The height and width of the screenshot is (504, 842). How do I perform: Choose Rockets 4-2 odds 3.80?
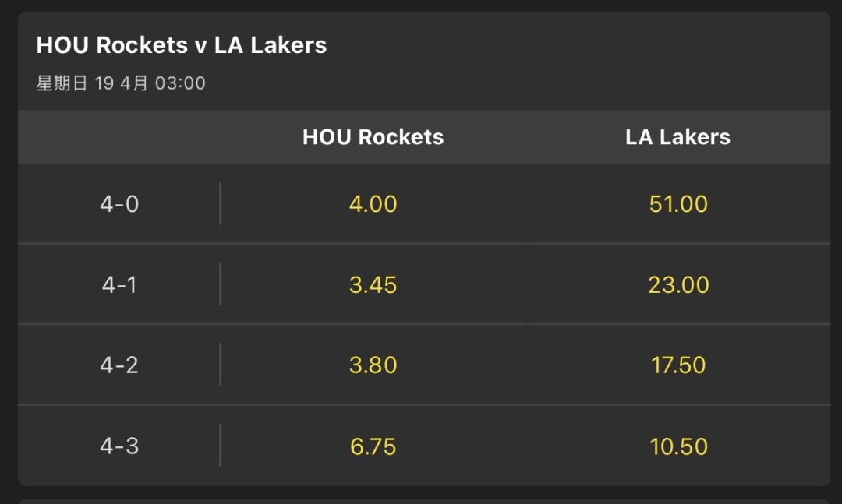pyautogui.click(x=373, y=365)
